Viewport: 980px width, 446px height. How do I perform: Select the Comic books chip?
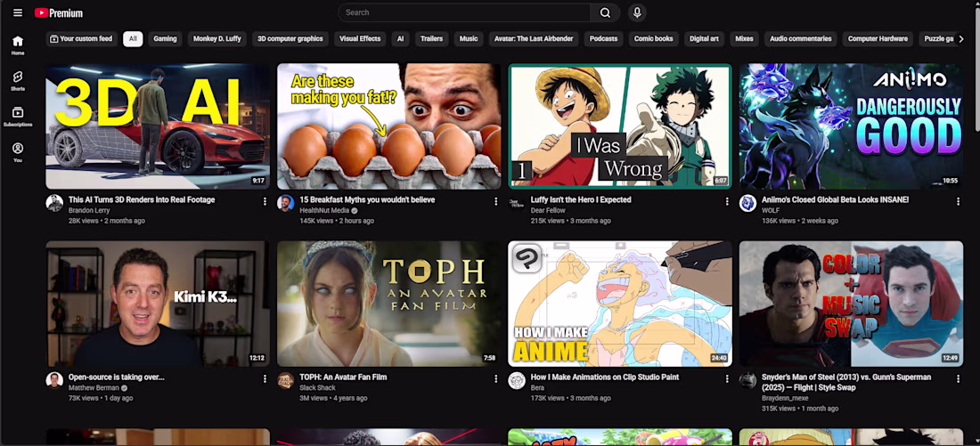(x=654, y=39)
